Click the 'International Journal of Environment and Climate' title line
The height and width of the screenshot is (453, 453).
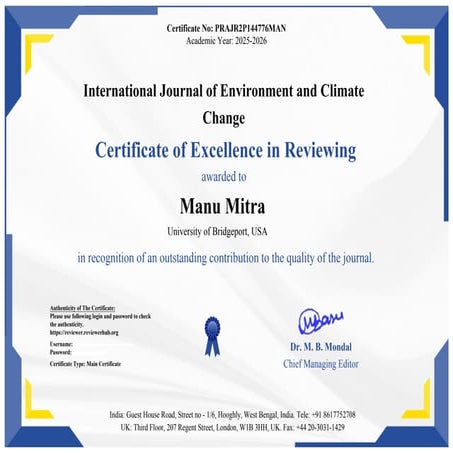(x=224, y=91)
